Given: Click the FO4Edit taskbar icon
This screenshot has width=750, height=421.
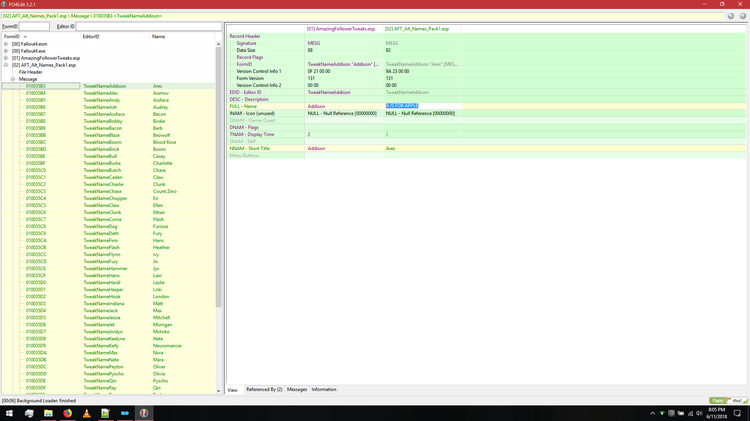Looking at the screenshot, I should (144, 413).
